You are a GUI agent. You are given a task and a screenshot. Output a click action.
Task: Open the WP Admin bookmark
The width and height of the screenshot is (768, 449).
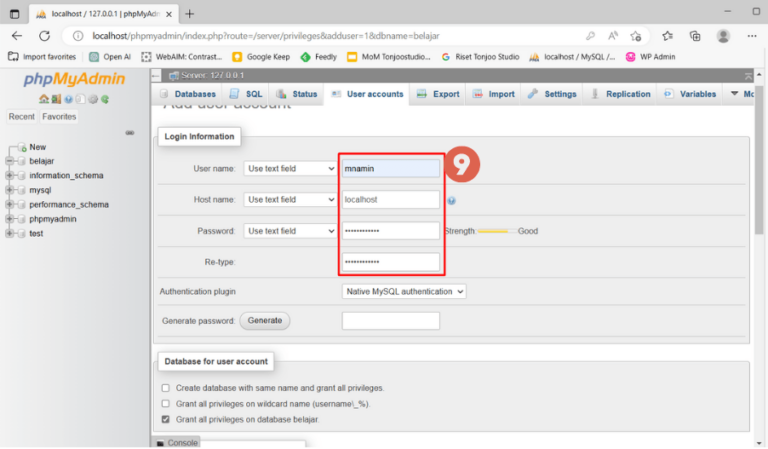(650, 57)
